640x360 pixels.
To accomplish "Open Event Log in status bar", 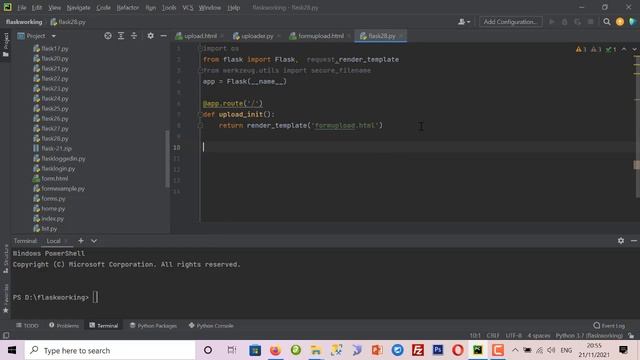I will [x=609, y=326].
